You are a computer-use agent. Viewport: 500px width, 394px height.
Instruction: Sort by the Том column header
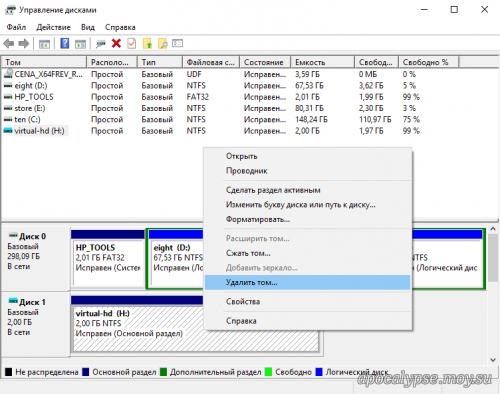click(x=44, y=62)
